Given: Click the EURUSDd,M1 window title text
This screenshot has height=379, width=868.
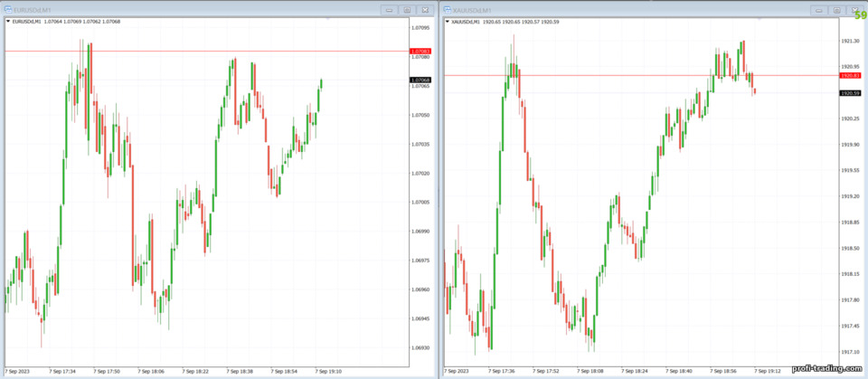Looking at the screenshot, I should (x=32, y=9).
